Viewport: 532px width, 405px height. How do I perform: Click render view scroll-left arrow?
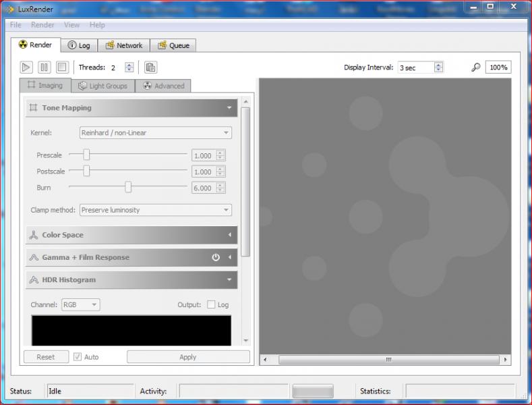click(265, 360)
